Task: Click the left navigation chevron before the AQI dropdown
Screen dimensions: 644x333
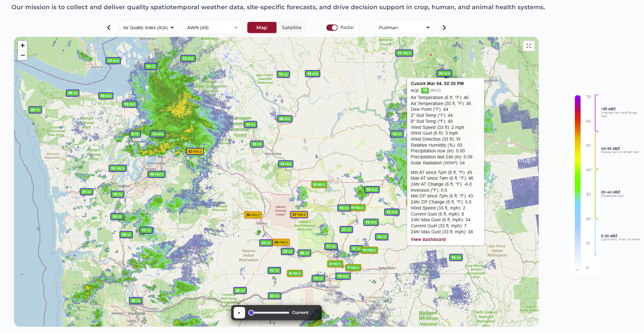Action: (x=109, y=28)
